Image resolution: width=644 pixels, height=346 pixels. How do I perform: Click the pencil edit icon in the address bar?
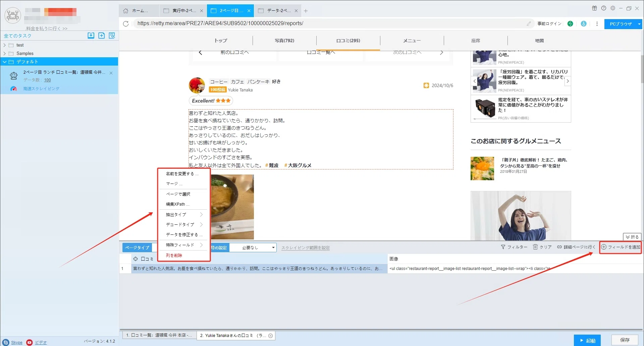coord(529,23)
